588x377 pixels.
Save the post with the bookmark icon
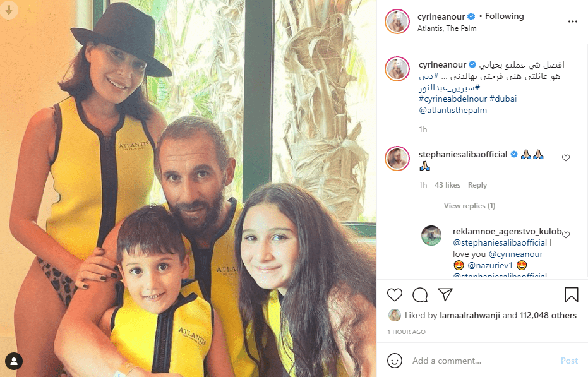[x=571, y=295]
